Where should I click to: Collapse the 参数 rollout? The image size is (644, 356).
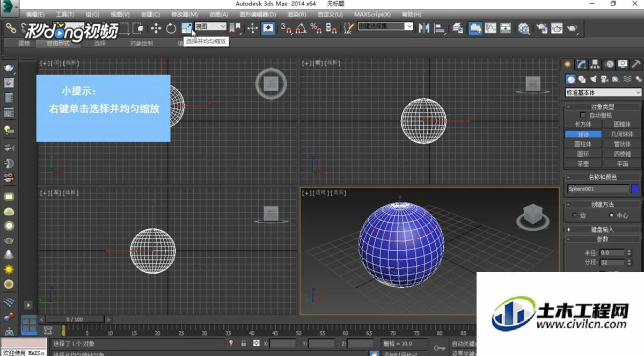click(603, 239)
